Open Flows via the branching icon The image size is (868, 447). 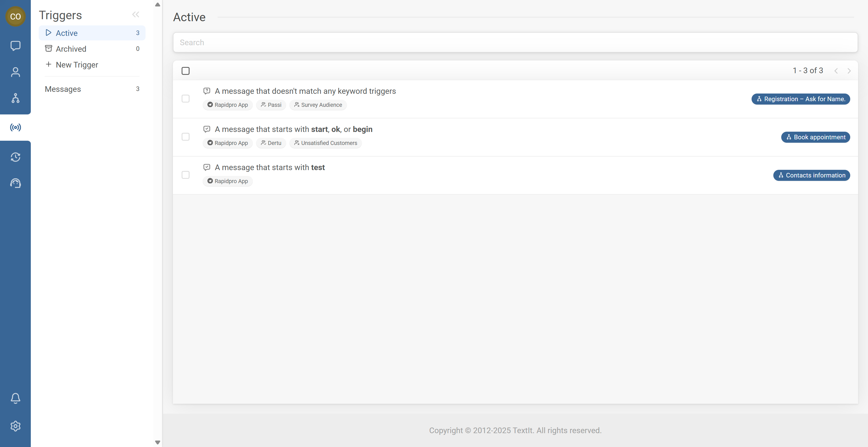(x=15, y=98)
